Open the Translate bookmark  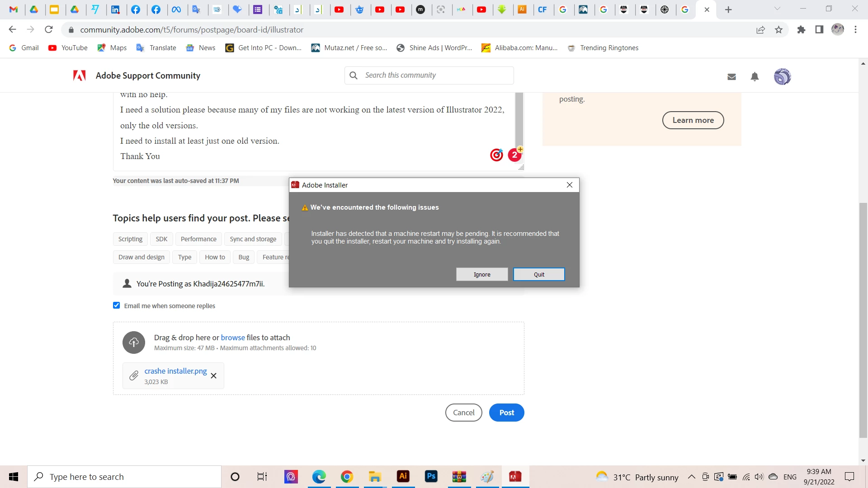coord(156,48)
